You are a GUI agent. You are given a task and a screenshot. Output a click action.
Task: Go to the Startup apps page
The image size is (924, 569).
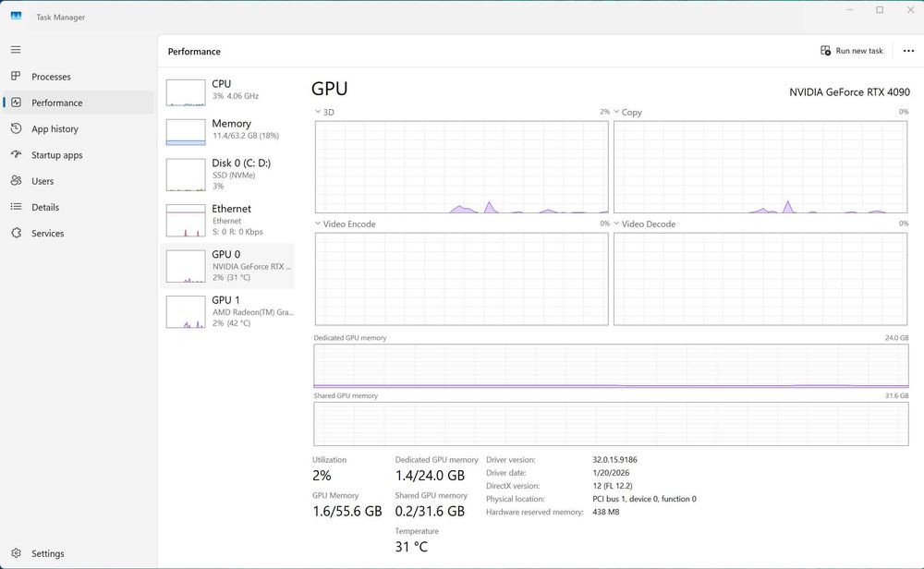click(x=57, y=155)
